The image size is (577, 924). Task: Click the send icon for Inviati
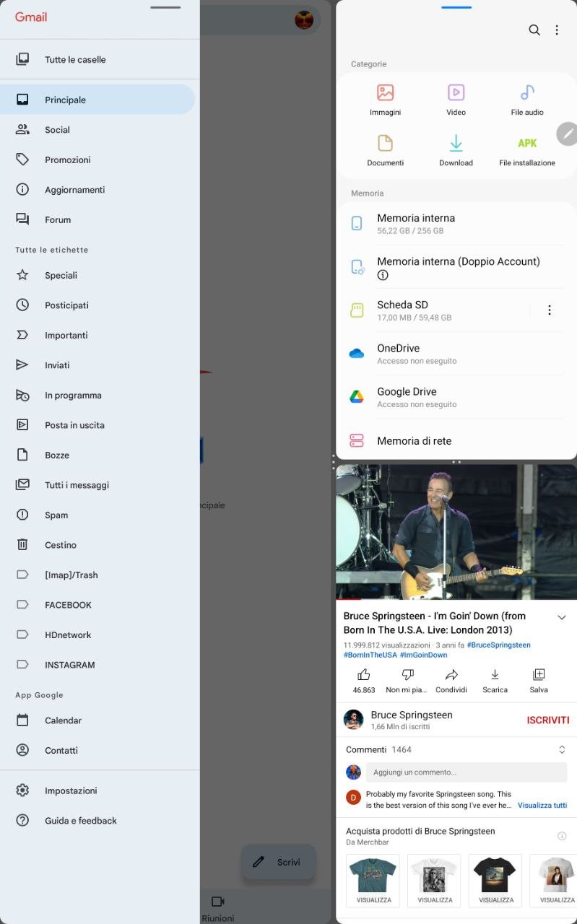coord(22,365)
